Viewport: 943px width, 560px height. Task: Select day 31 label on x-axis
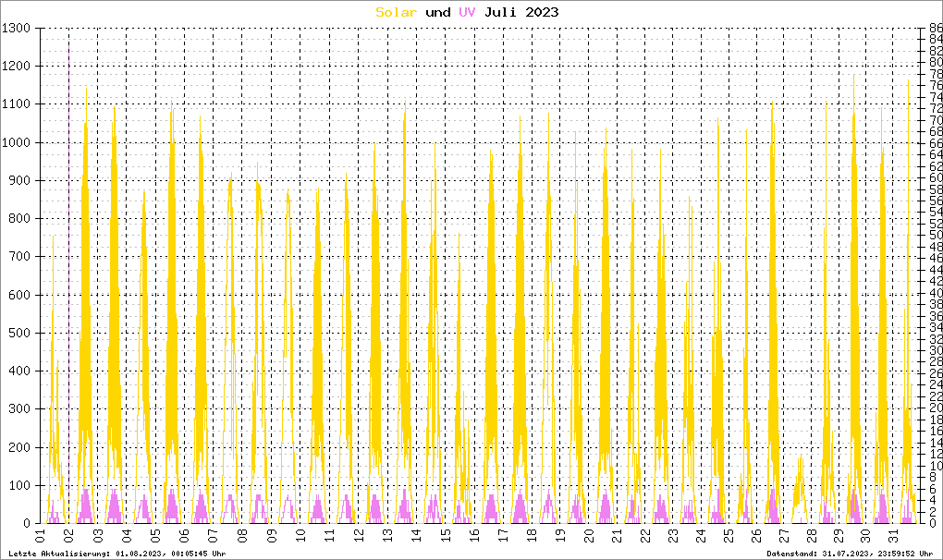click(894, 535)
